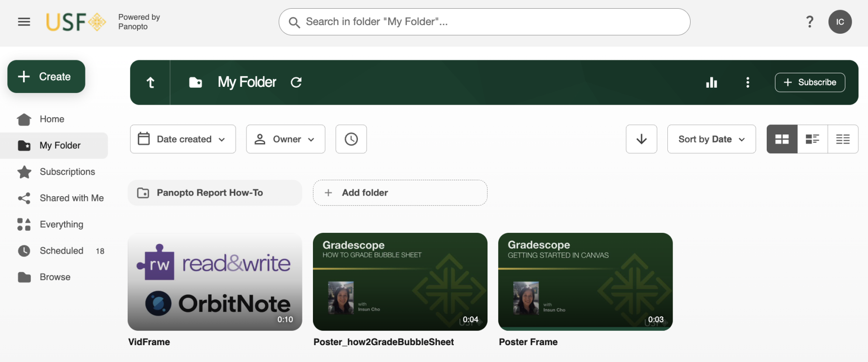Screen dimensions: 868x362
Task: Click the Create button
Action: click(x=46, y=77)
